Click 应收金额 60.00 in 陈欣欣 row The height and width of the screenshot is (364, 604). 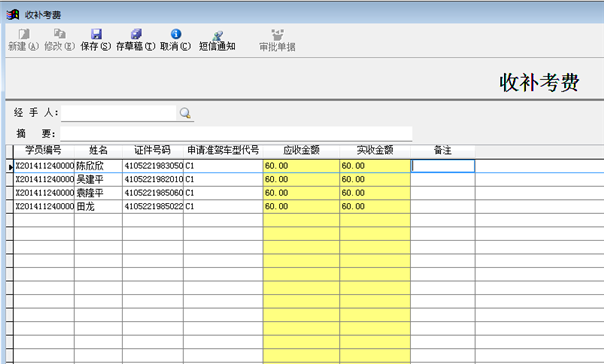pyautogui.click(x=302, y=166)
